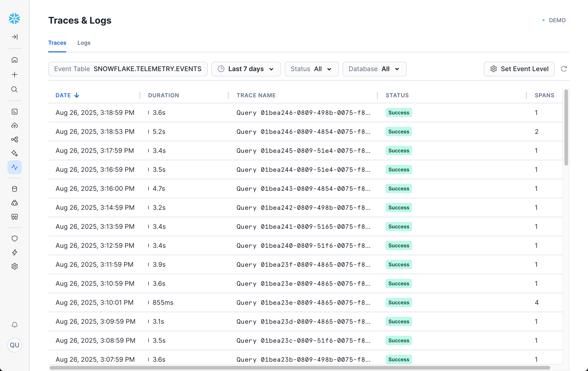Open the Last 7 days time range dropdown

coord(246,69)
